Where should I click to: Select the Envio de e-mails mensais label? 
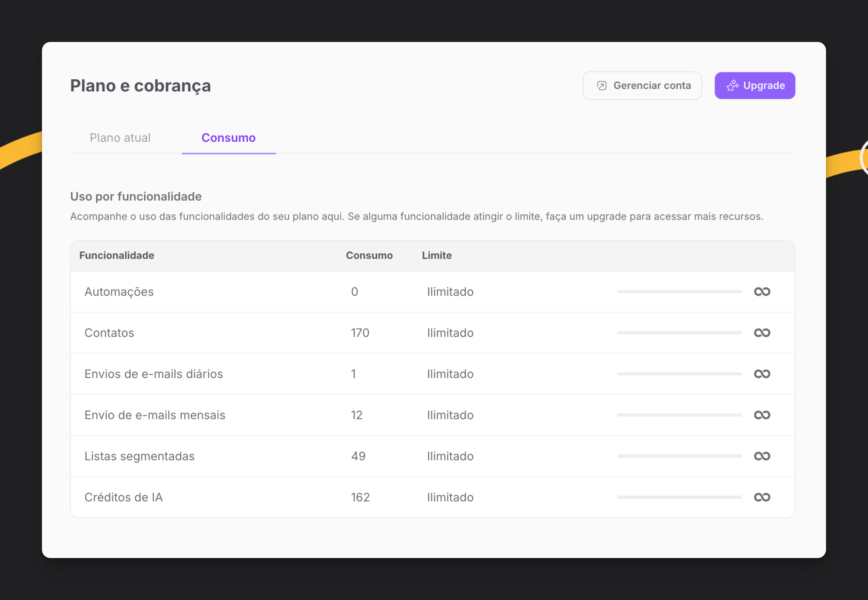tap(155, 415)
